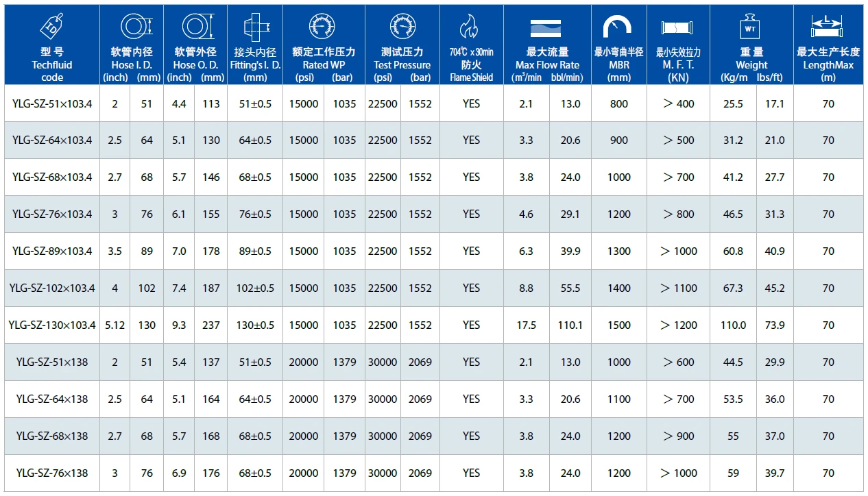
Task: Select the 1500 mm MBR cell
Action: 618,325
